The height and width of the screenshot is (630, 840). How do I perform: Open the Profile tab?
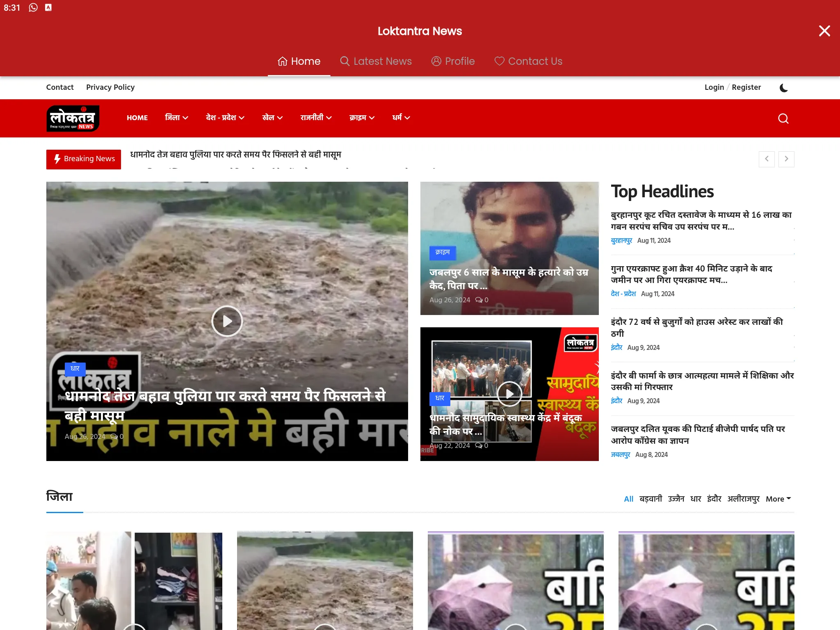tap(453, 61)
